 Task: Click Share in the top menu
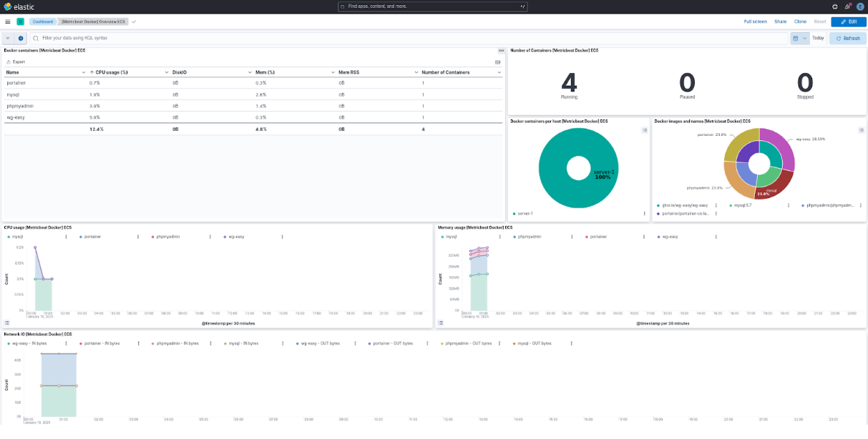click(780, 21)
